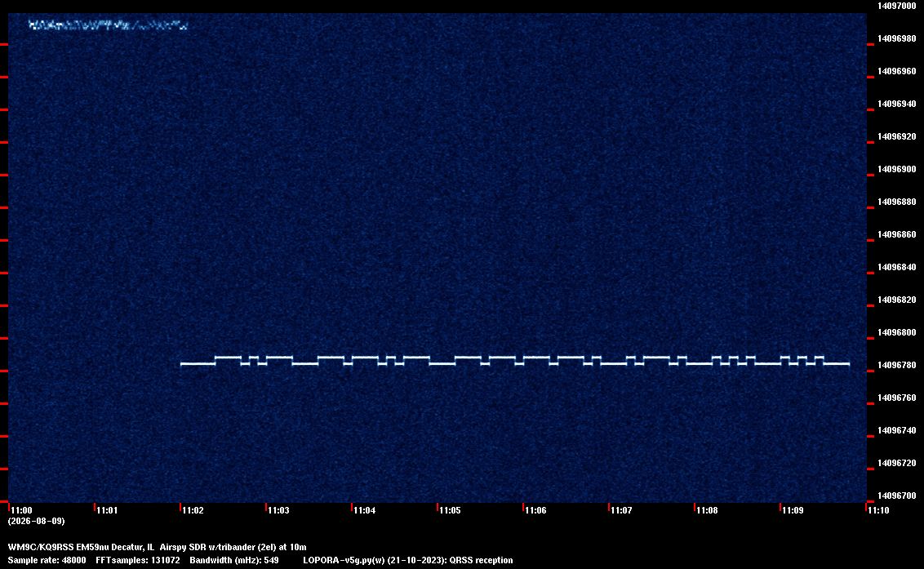Screen dimensions: 924x569
Task: Click the 14096960 frequency label
Action: click(896, 71)
